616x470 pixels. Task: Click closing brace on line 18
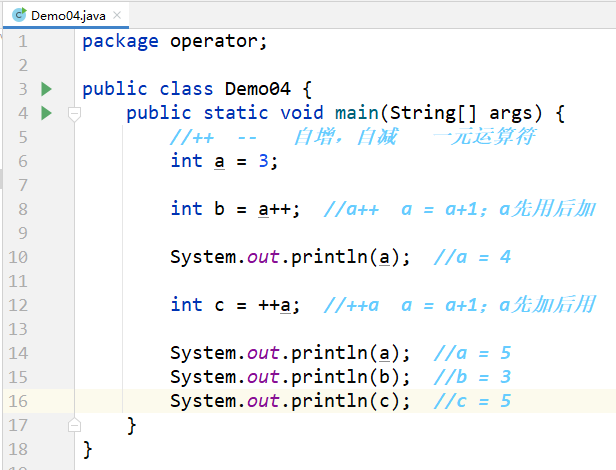tap(87, 450)
